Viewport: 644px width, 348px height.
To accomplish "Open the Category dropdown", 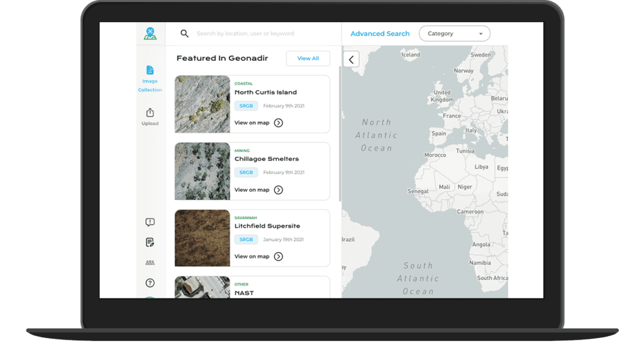I will [x=454, y=34].
